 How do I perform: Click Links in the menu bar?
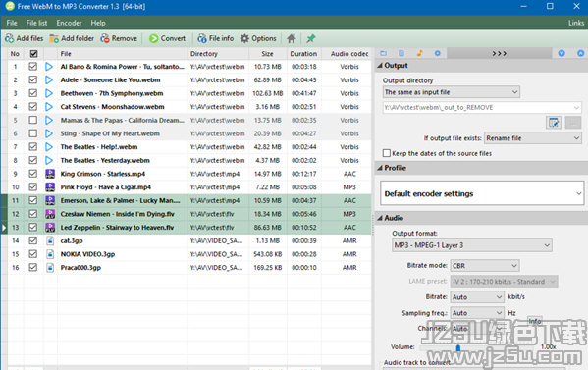pos(576,23)
